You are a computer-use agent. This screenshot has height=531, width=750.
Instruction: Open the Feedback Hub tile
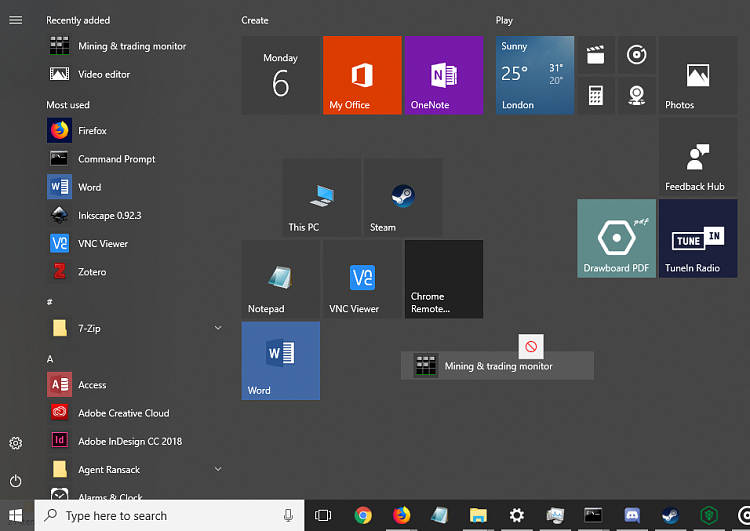[698, 157]
